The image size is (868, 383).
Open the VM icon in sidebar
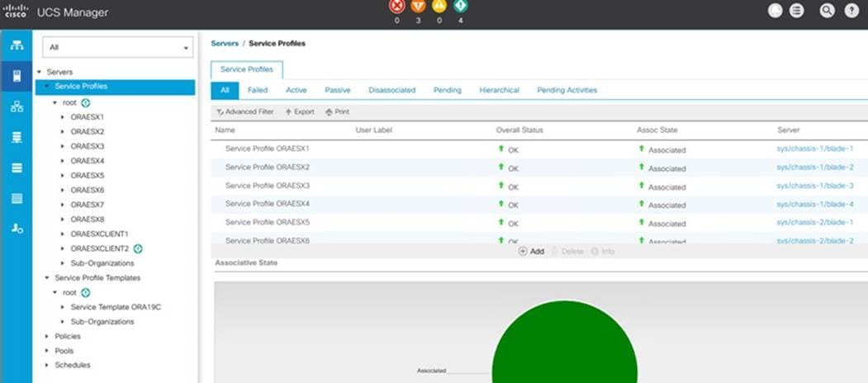17,168
